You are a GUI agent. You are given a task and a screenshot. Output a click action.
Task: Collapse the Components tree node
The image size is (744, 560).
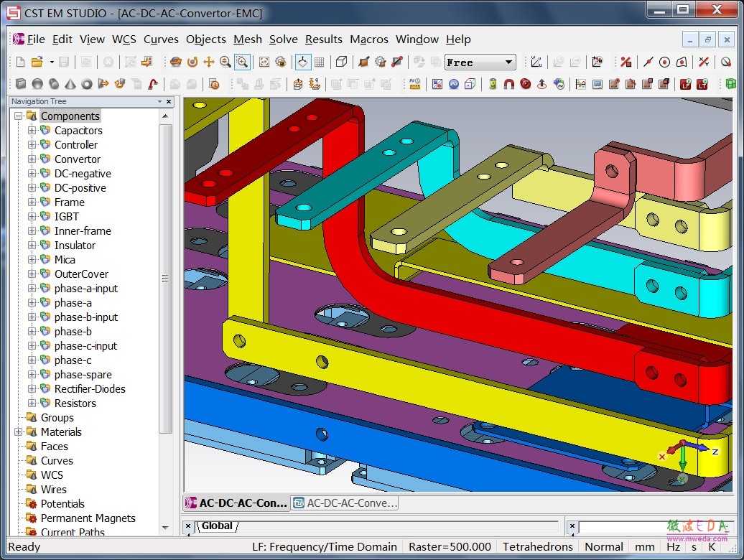coord(19,116)
